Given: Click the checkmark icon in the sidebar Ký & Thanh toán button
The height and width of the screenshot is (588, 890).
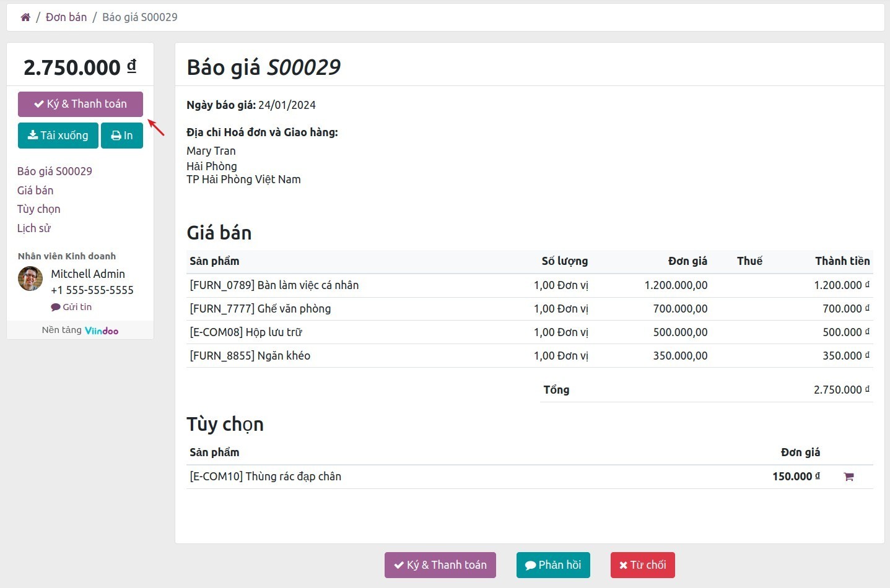Looking at the screenshot, I should pyautogui.click(x=38, y=103).
